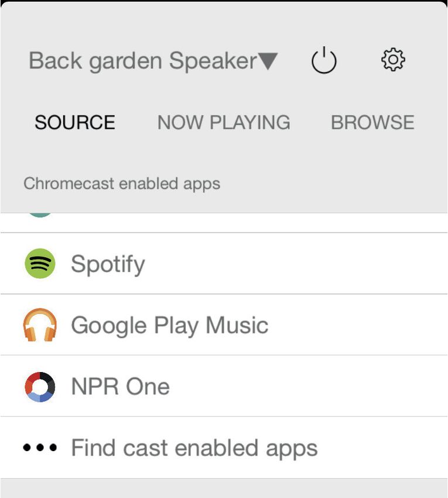448x498 pixels.
Task: Switch to the SOURCE tab
Action: [x=75, y=122]
